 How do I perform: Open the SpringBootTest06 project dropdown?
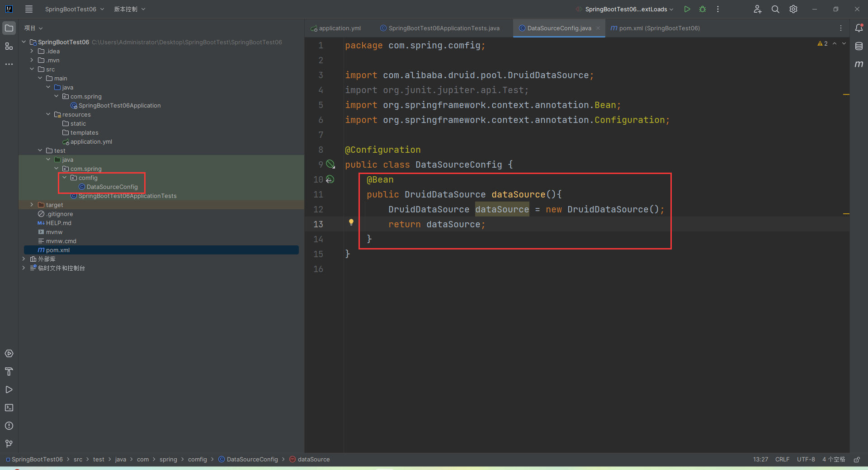click(x=75, y=9)
